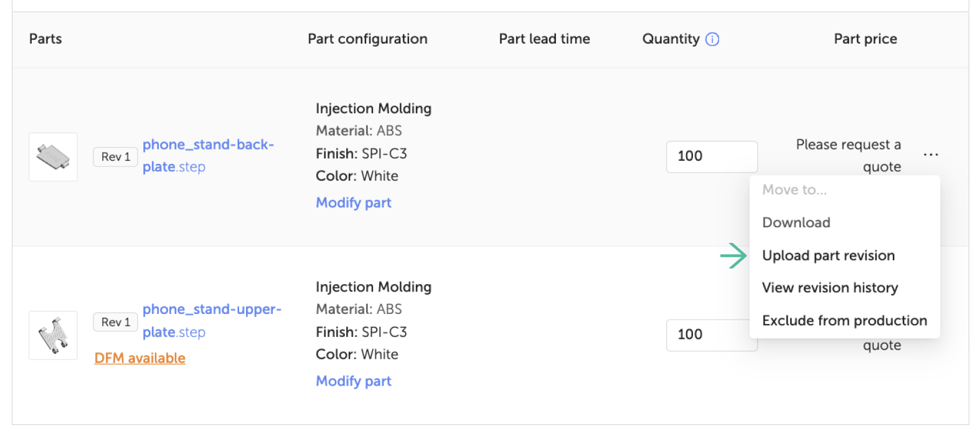Click the upper-plate quantity input field
Viewport: 980px width, 441px height.
click(x=708, y=335)
